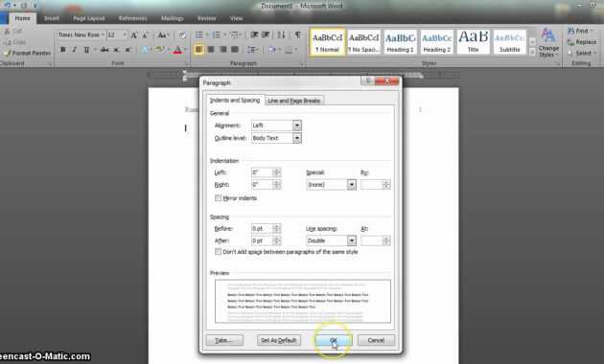
Task: Toggle the Show/Hide paragraph marks icon
Action: pyautogui.click(x=298, y=35)
